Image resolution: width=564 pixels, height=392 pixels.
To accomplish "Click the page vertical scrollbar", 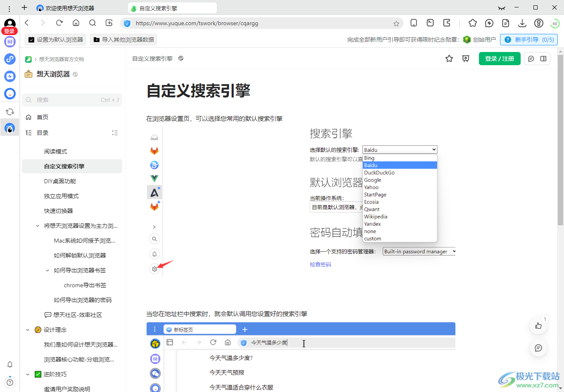I will click(560, 140).
